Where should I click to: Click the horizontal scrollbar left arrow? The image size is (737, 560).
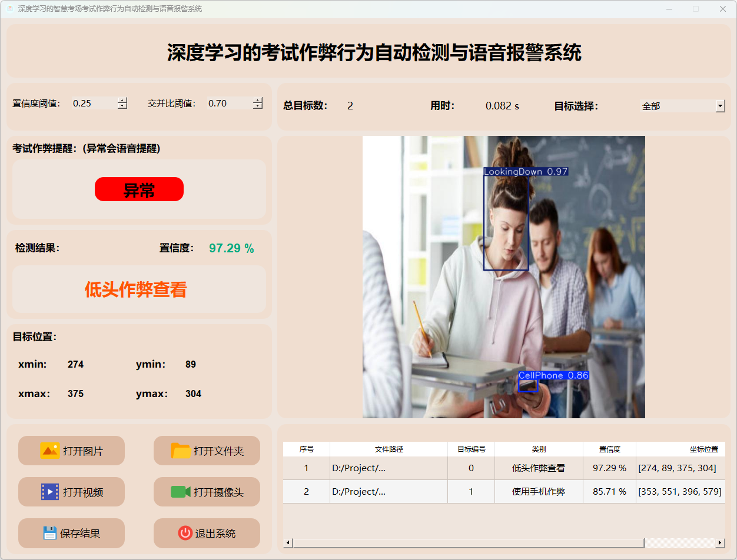tap(288, 542)
